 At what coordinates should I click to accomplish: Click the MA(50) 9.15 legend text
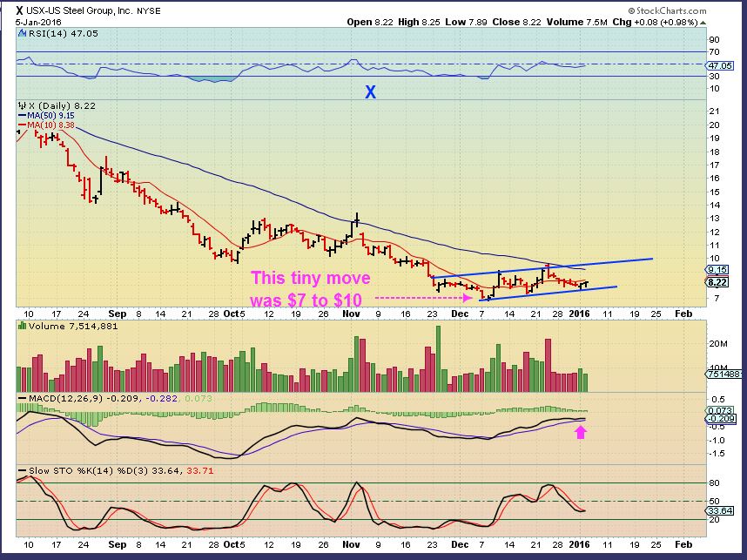[x=50, y=116]
